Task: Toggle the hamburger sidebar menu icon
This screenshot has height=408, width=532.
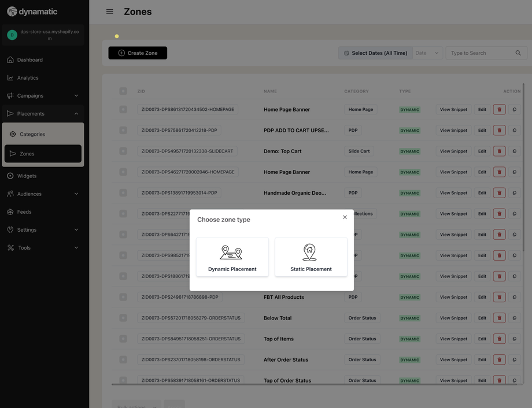Action: coord(110,12)
